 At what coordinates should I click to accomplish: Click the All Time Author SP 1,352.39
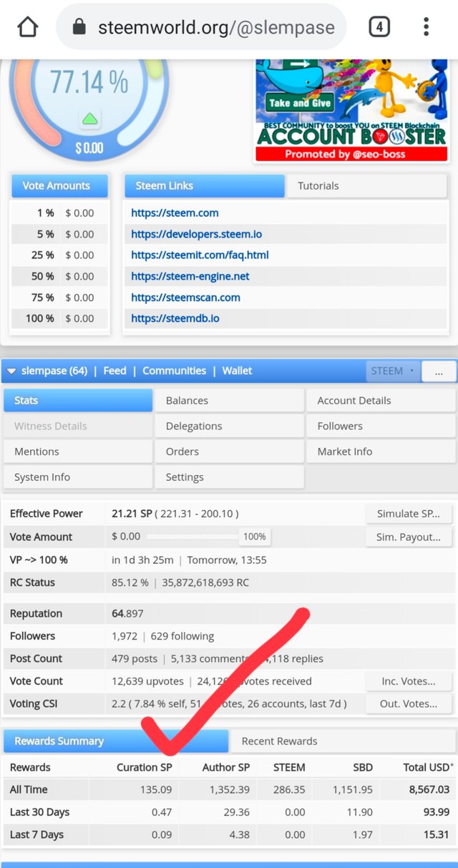(x=228, y=789)
